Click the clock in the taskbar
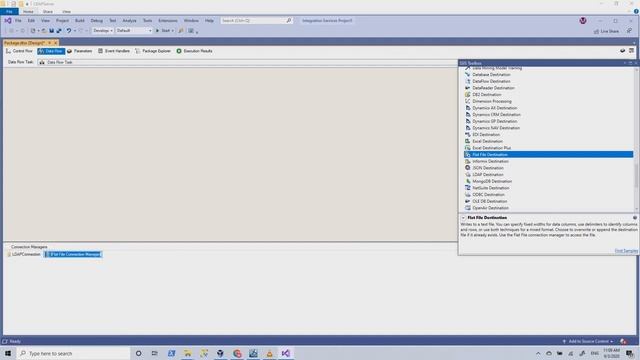The image size is (640, 360). click(x=611, y=353)
